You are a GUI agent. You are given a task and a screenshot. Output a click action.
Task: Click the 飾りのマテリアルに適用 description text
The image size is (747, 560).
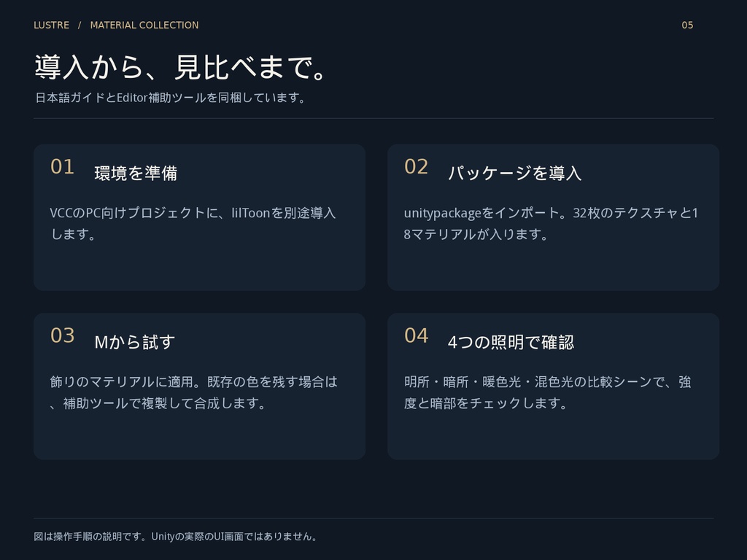click(193, 392)
